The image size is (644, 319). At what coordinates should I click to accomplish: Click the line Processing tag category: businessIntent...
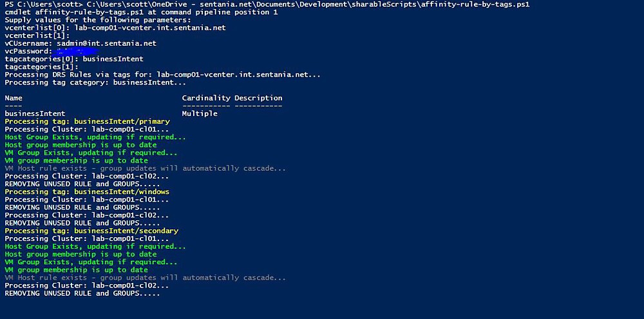[95, 82]
